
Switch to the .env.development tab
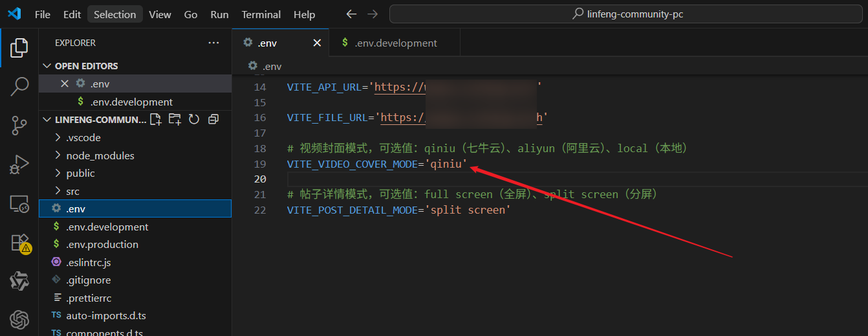pos(395,43)
